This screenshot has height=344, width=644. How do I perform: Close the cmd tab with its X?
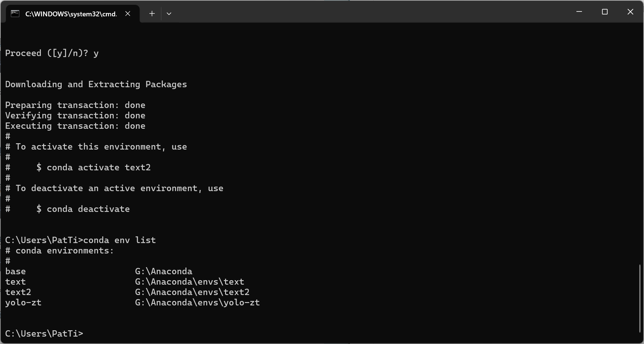tap(128, 14)
